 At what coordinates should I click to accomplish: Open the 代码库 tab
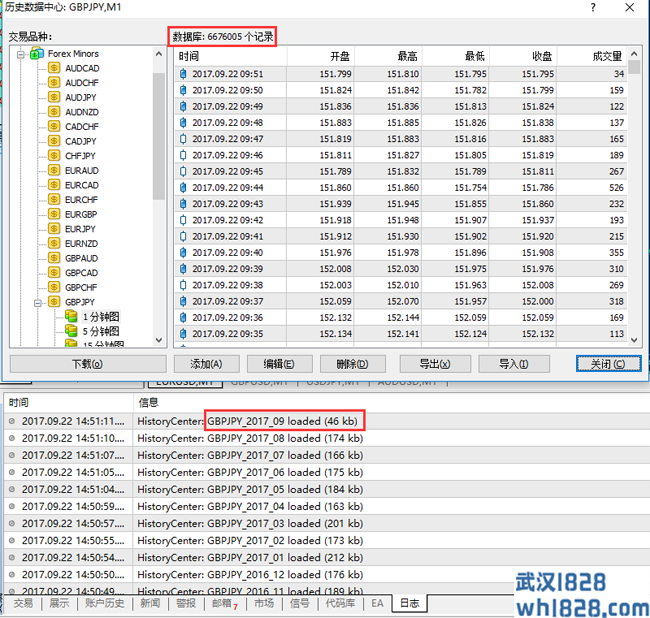pos(340,604)
